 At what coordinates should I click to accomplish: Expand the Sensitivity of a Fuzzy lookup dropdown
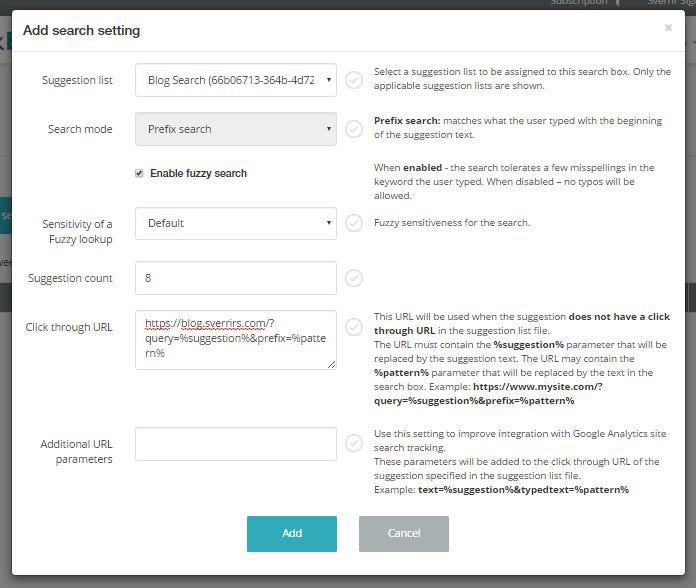pyautogui.click(x=236, y=223)
